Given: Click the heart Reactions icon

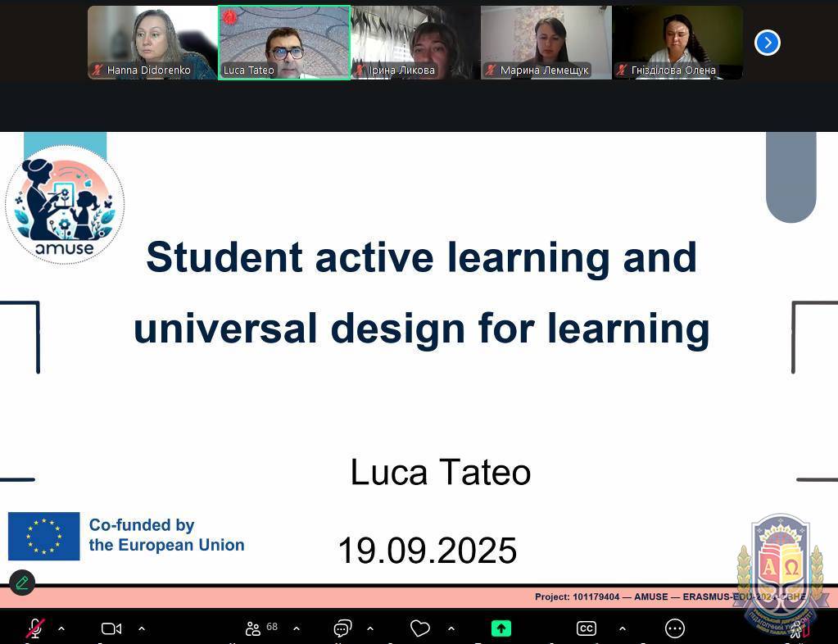Looking at the screenshot, I should point(420,628).
